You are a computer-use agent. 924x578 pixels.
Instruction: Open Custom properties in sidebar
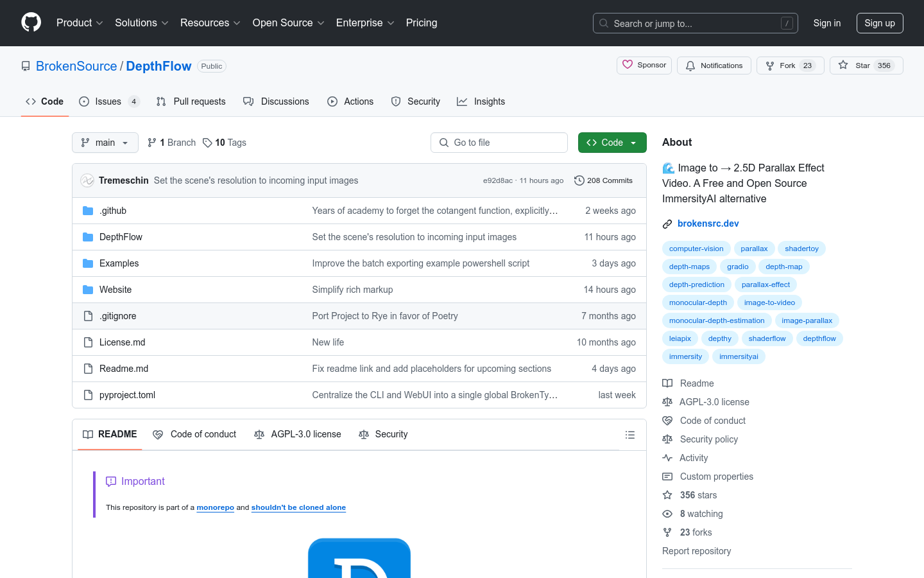point(708,477)
